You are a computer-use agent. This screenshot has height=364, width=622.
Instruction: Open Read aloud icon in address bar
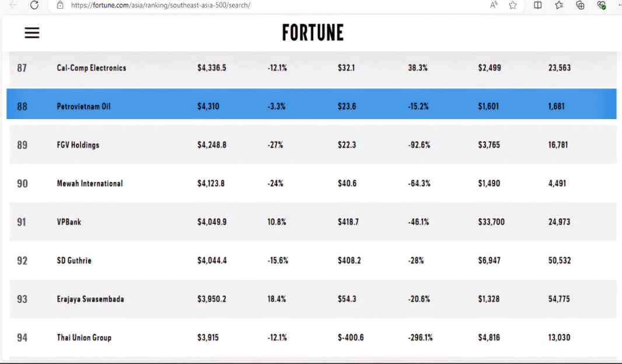494,5
